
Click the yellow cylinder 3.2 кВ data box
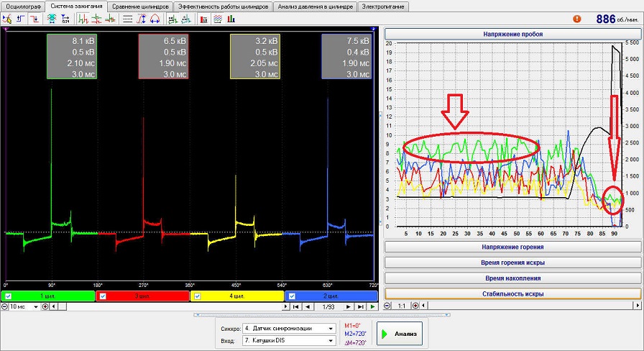click(255, 56)
